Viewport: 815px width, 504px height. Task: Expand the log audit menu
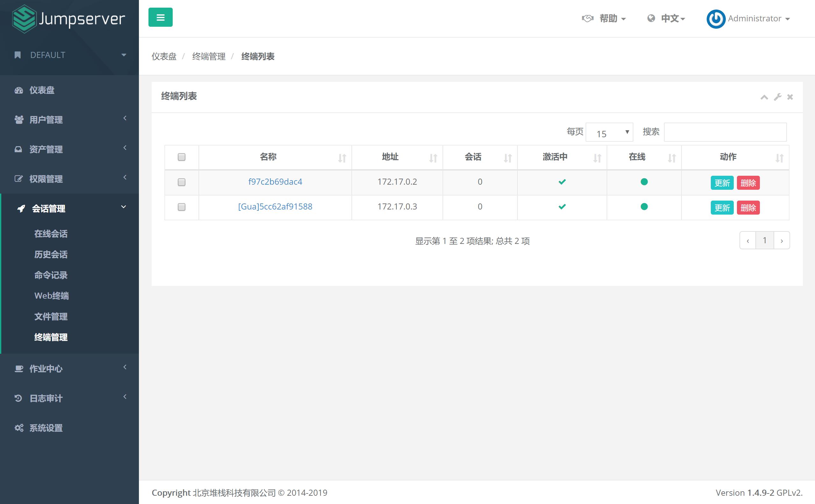(69, 398)
